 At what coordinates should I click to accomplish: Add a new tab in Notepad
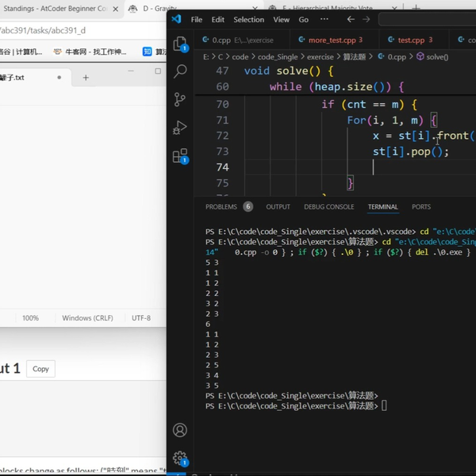click(86, 78)
